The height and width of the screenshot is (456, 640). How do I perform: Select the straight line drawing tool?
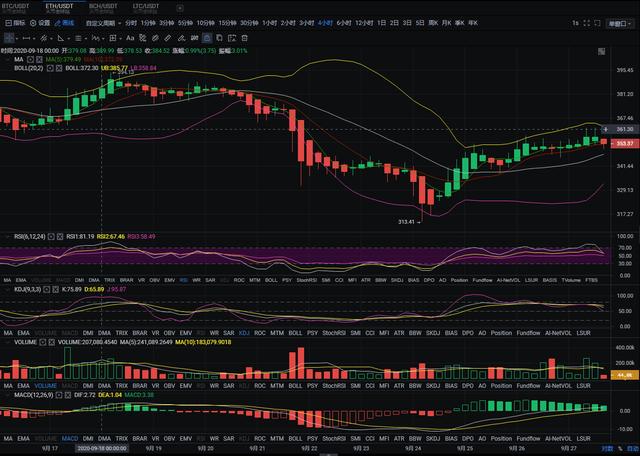(x=27, y=38)
